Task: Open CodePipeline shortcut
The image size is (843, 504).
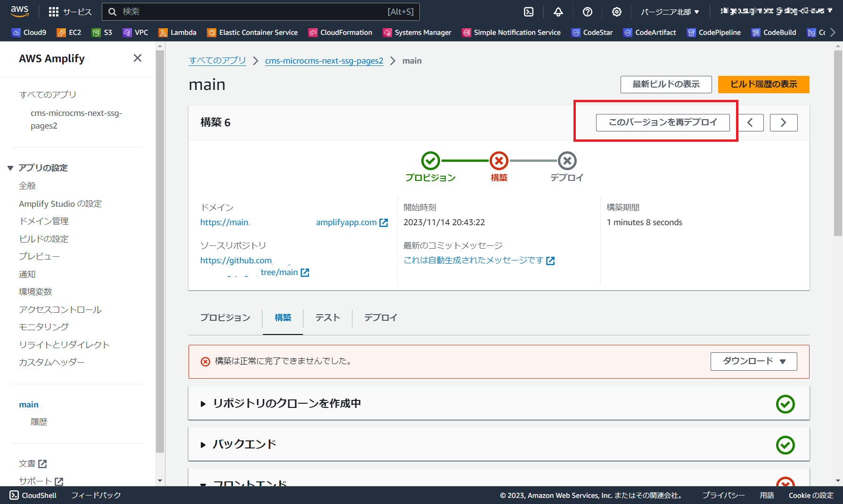Action: pyautogui.click(x=714, y=33)
